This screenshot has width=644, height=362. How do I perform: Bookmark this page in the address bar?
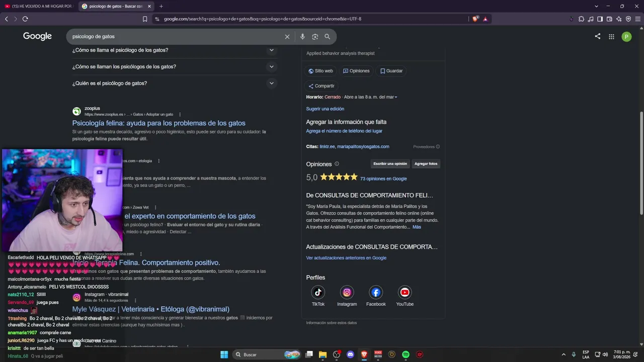[145, 19]
